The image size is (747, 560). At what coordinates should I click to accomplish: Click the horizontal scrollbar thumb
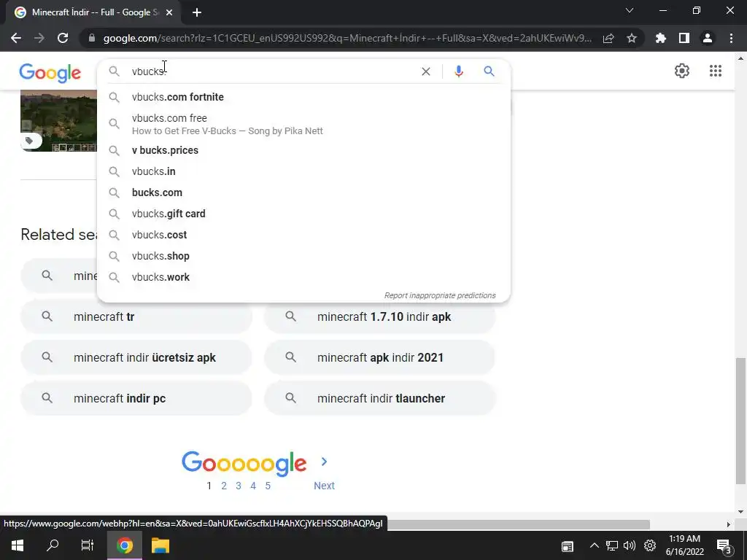[x=519, y=524]
